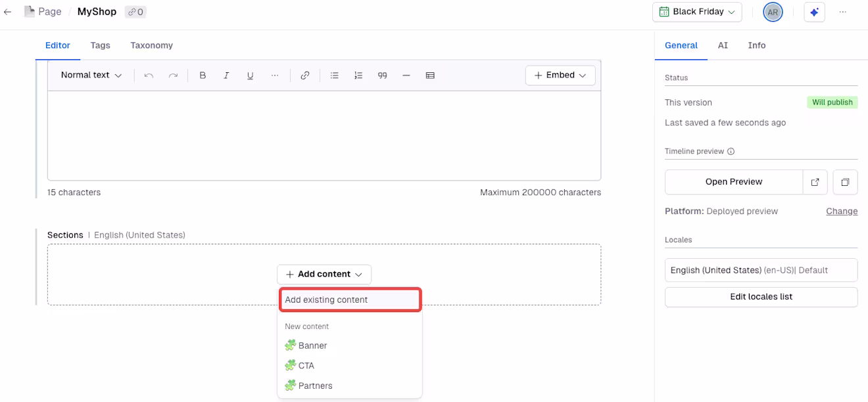This screenshot has width=868, height=402.
Task: Select the General sidebar tab
Action: (681, 45)
